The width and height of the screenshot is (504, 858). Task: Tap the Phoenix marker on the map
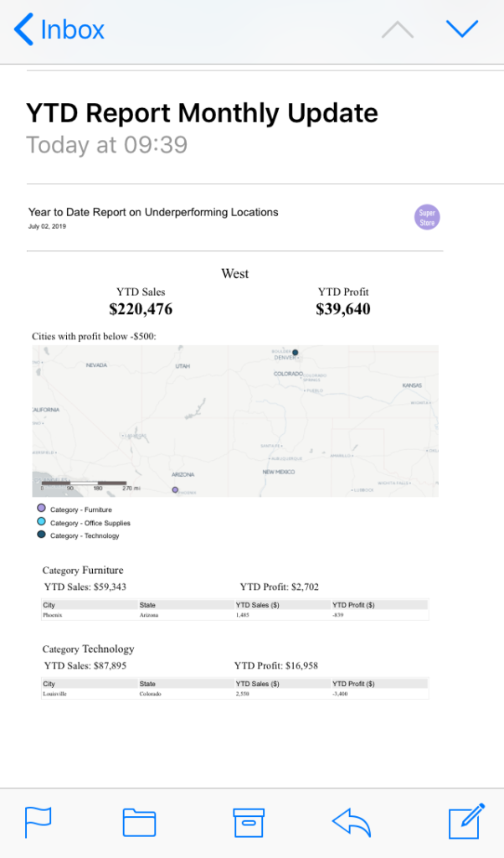click(x=175, y=489)
